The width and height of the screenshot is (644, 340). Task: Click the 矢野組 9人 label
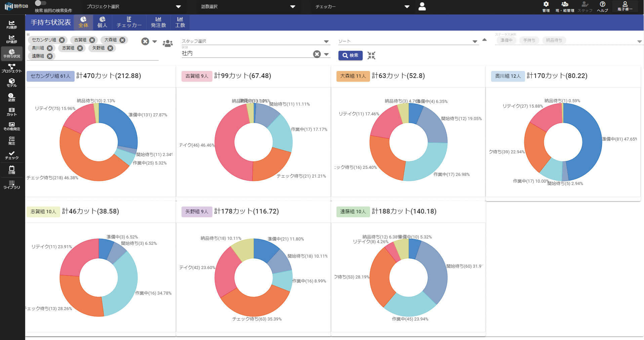197,212
